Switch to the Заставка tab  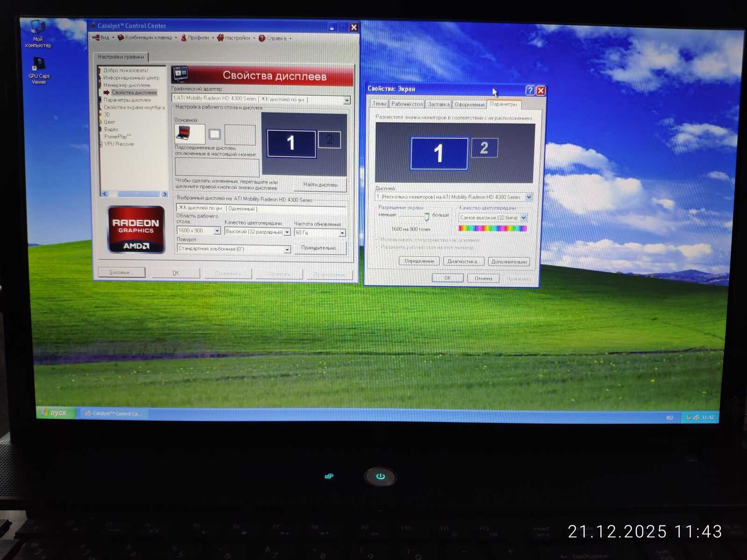[439, 105]
